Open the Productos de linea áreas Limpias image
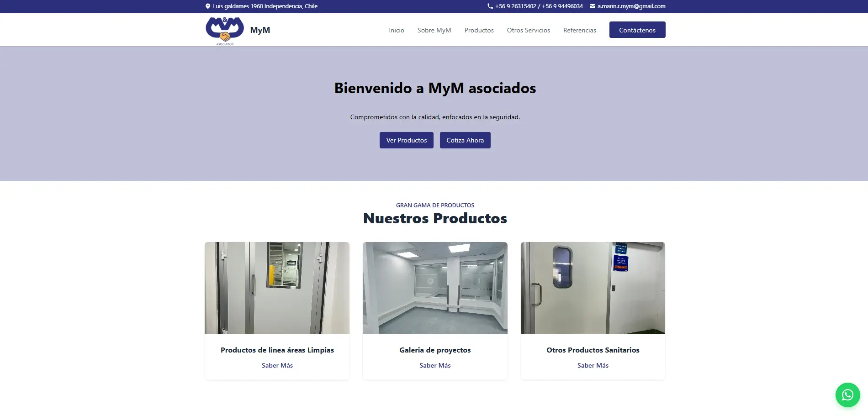The width and height of the screenshot is (868, 416). [x=277, y=288]
